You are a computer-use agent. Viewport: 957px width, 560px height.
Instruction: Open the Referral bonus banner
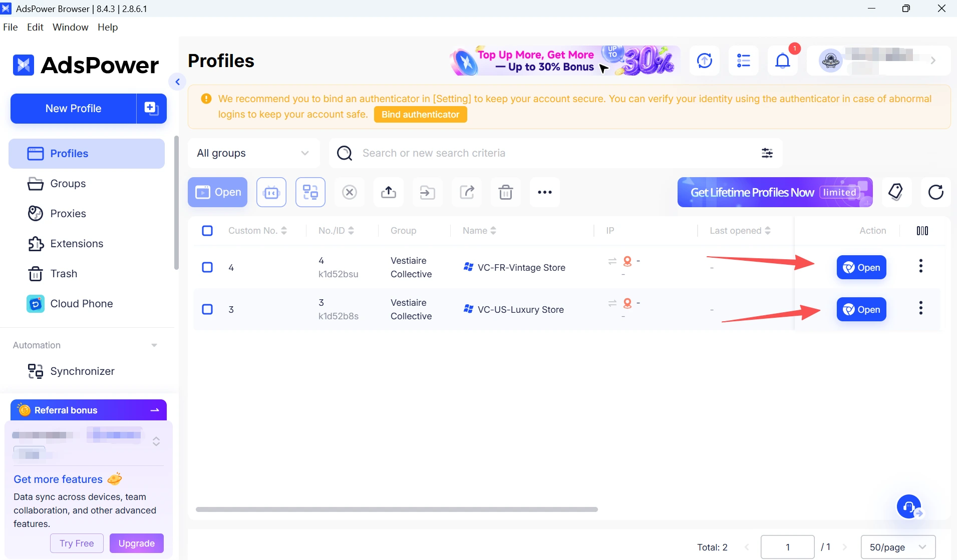(x=89, y=410)
